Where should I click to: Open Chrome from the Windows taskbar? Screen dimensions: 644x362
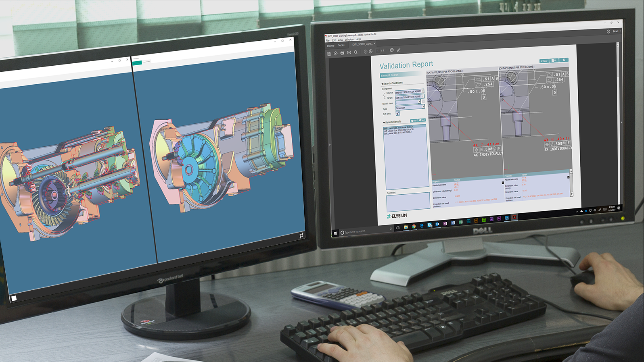(x=414, y=227)
